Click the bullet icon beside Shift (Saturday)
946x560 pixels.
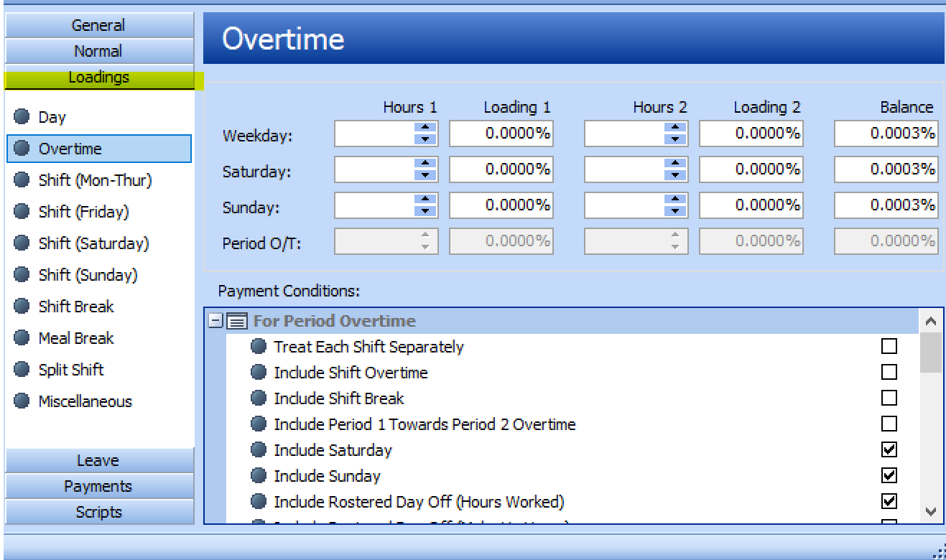coord(22,243)
